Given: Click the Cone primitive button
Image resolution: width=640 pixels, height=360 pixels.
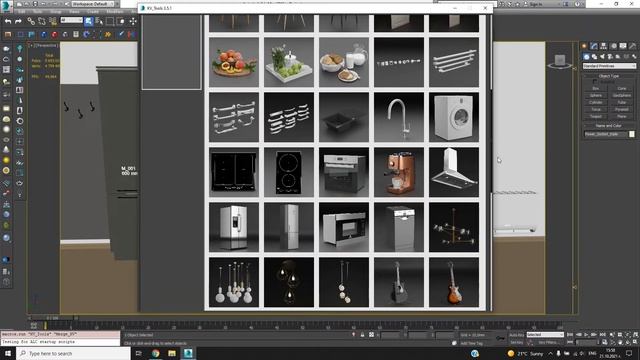Looking at the screenshot, I should [622, 89].
